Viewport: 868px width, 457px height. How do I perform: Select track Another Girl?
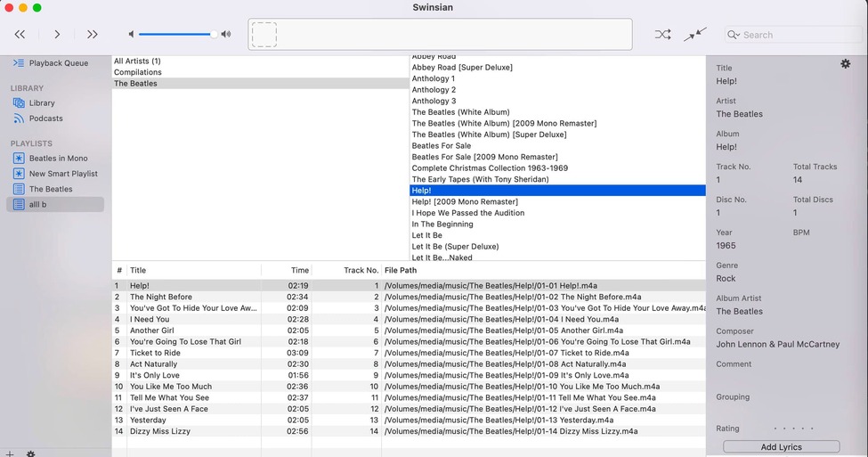(409, 331)
